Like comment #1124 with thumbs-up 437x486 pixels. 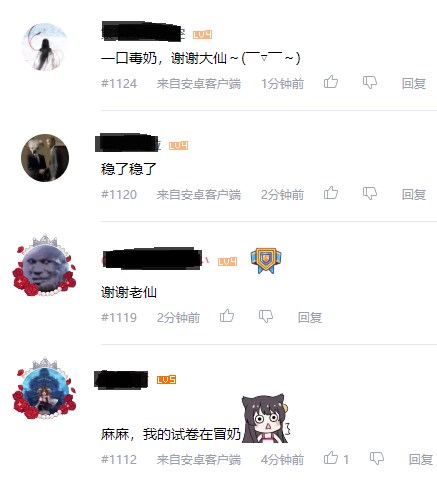(331, 82)
